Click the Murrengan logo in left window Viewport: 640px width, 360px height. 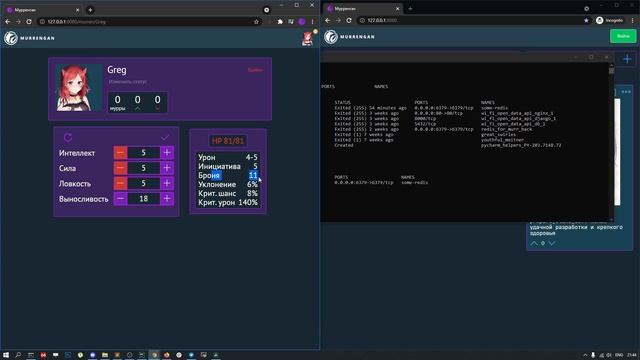point(29,38)
